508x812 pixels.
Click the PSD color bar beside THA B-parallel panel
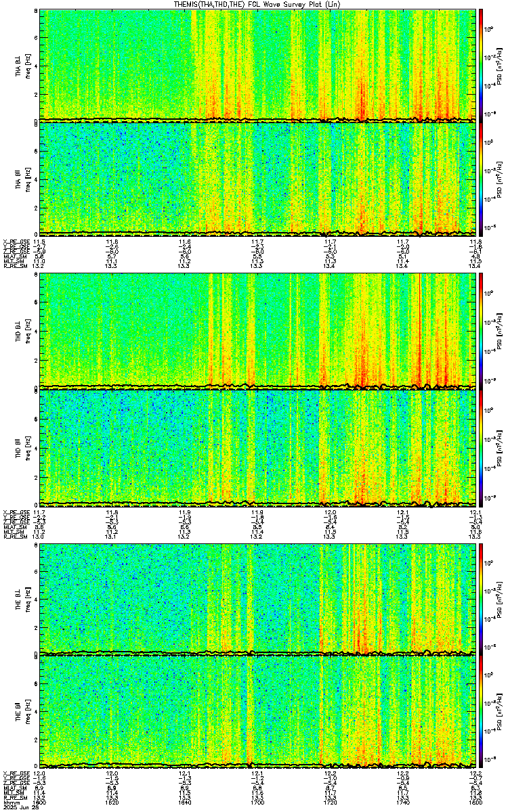pos(482,179)
